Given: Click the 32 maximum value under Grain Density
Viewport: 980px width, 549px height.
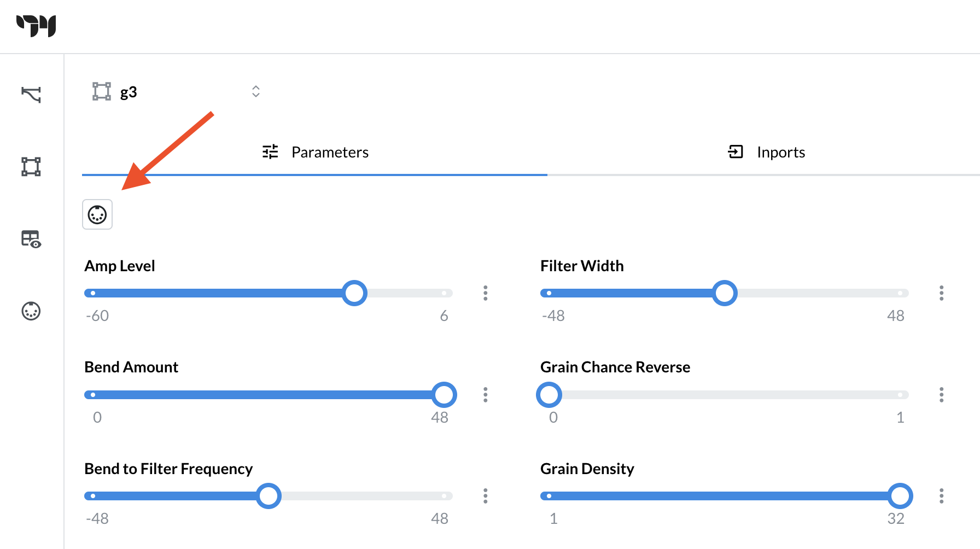Looking at the screenshot, I should click(x=896, y=518).
